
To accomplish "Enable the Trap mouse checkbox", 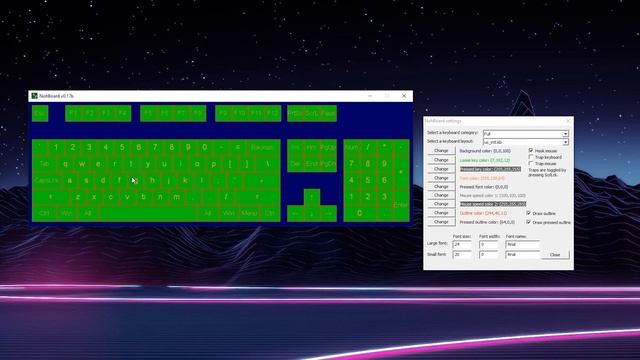I will 531,163.
